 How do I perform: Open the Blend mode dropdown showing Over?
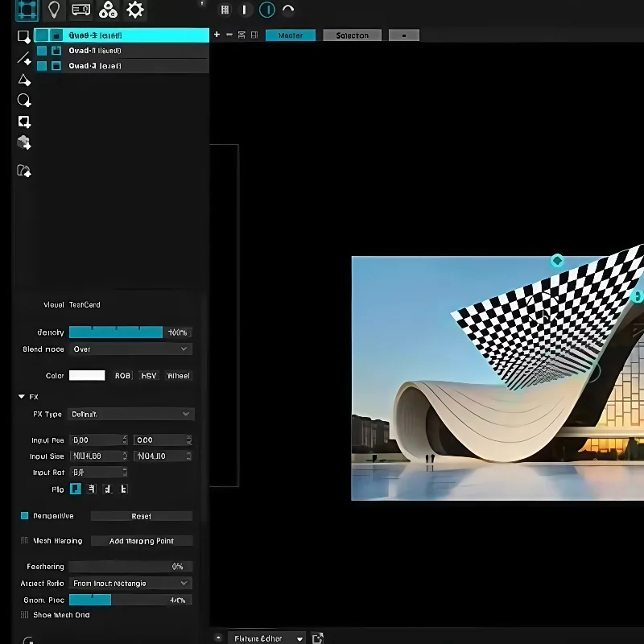pos(130,349)
